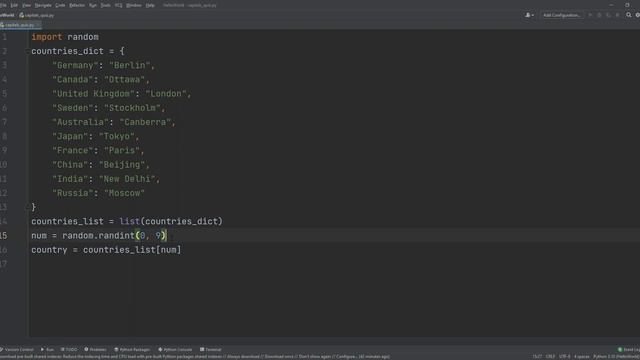Viewport: 640px width, 360px height.
Task: Click the list builtin call on line 14
Action: click(x=129, y=222)
